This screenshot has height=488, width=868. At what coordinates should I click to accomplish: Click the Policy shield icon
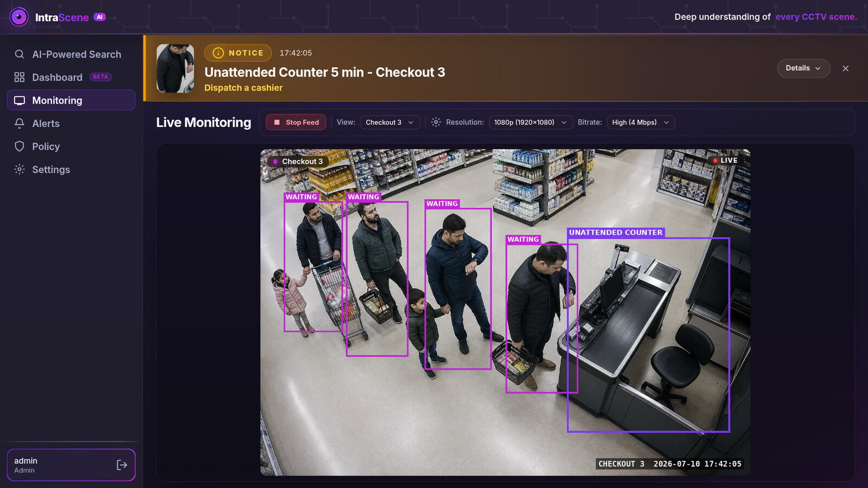(x=20, y=146)
